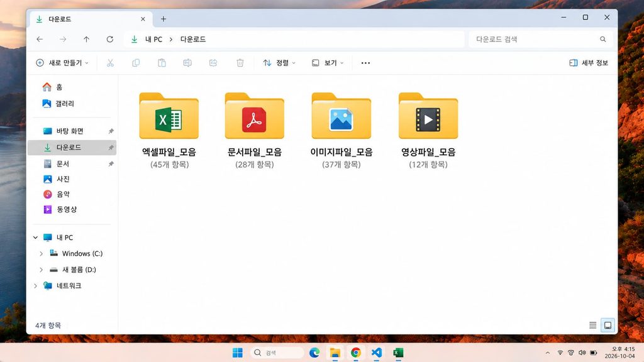
Task: Click the Delete trash icon
Action: (240, 63)
